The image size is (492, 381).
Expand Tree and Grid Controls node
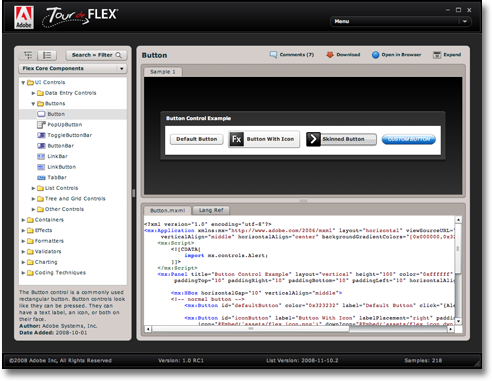coord(33,199)
